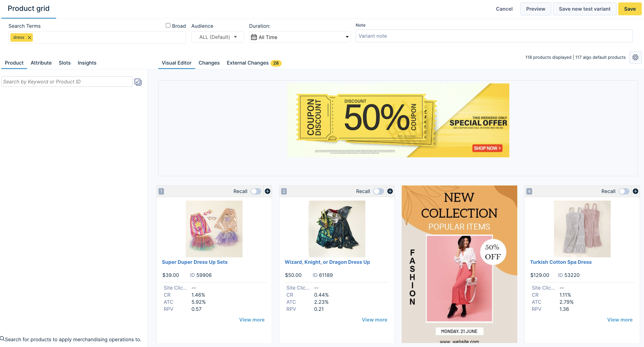Open the grid settings gear icon
644x347 pixels.
[x=635, y=57]
